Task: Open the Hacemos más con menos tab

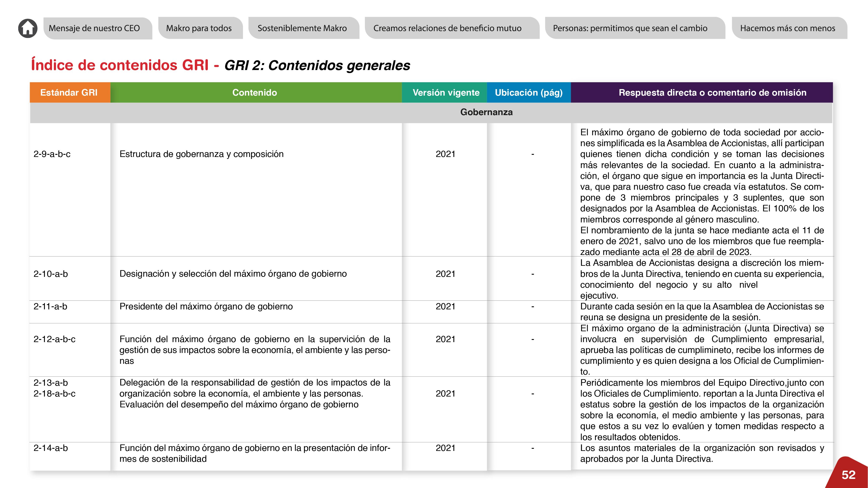Action: 788,28
